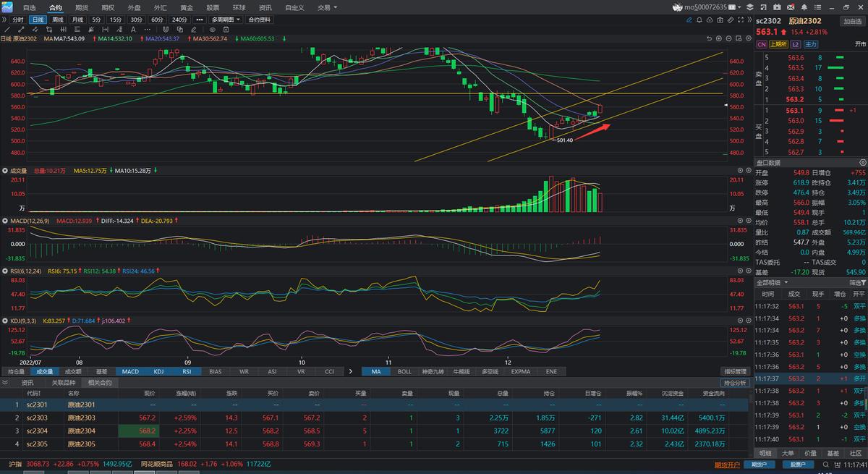
Task: Expand more indicators with right arrow
Action: click(x=351, y=371)
